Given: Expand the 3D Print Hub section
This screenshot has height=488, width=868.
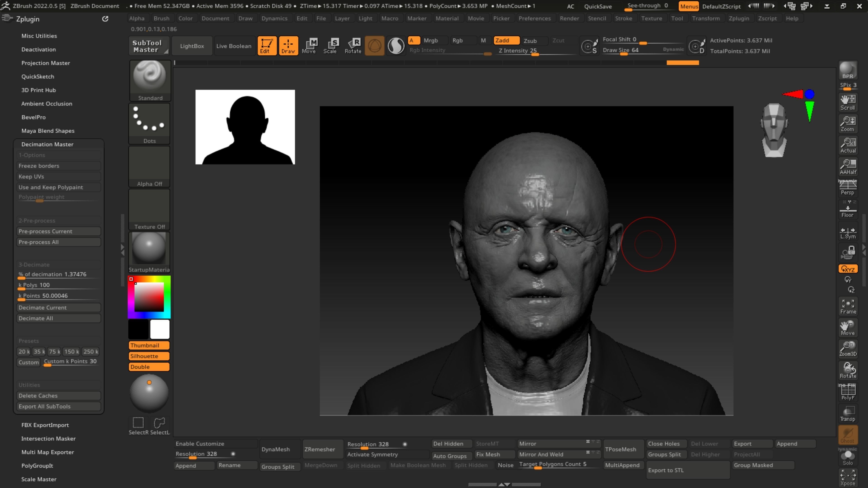Looking at the screenshot, I should click(x=38, y=90).
